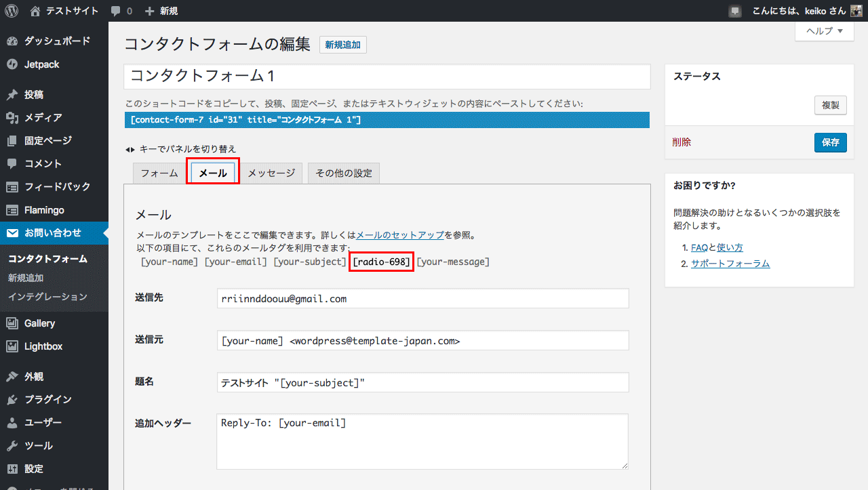Open メールのセットアップ link
Image resolution: width=868 pixels, height=490 pixels.
(x=400, y=235)
